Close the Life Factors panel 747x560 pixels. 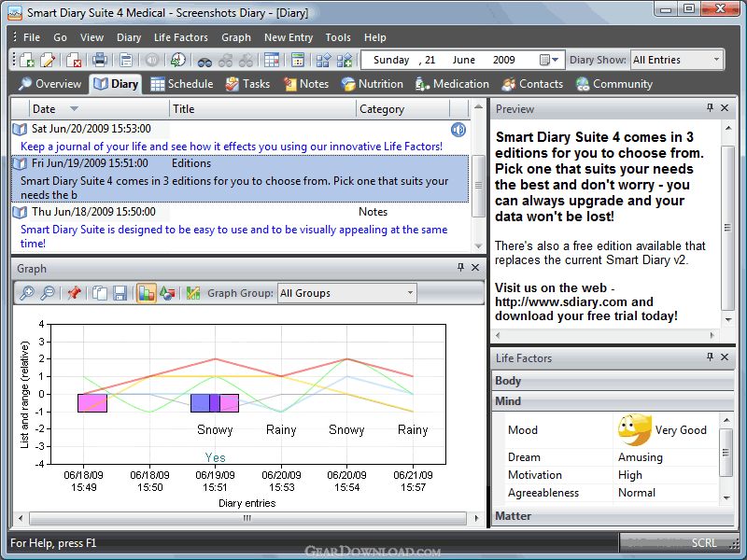click(x=725, y=357)
